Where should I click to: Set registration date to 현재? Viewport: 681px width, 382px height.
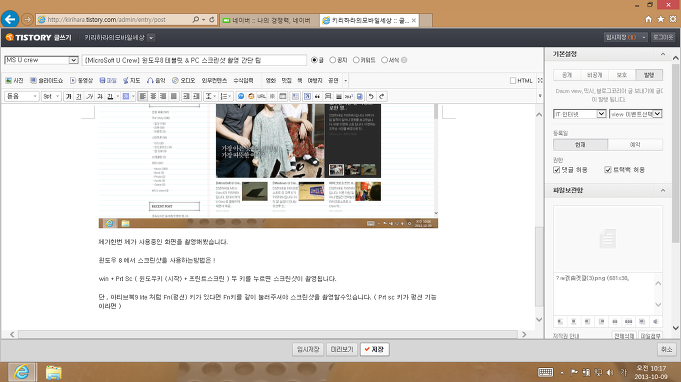point(580,145)
